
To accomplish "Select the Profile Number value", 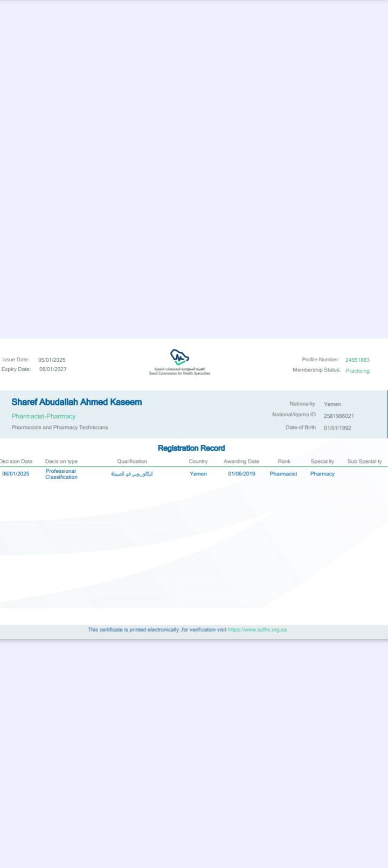I will coord(357,360).
